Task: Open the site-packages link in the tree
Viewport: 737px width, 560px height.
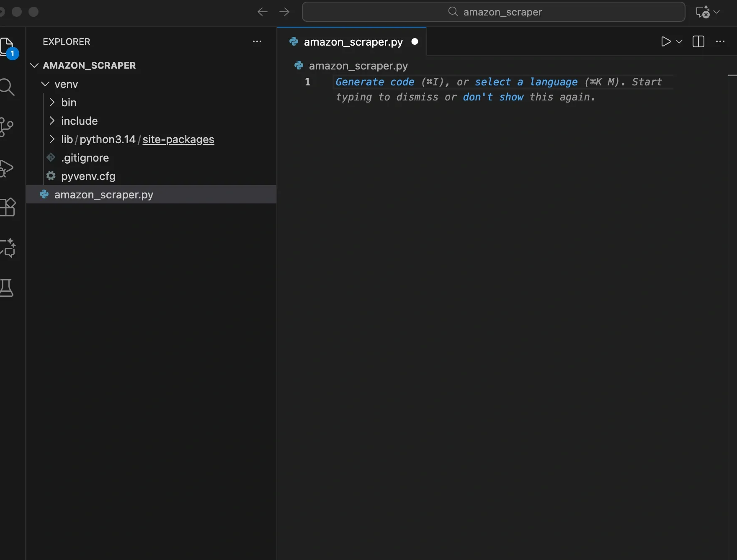Action: coord(178,139)
